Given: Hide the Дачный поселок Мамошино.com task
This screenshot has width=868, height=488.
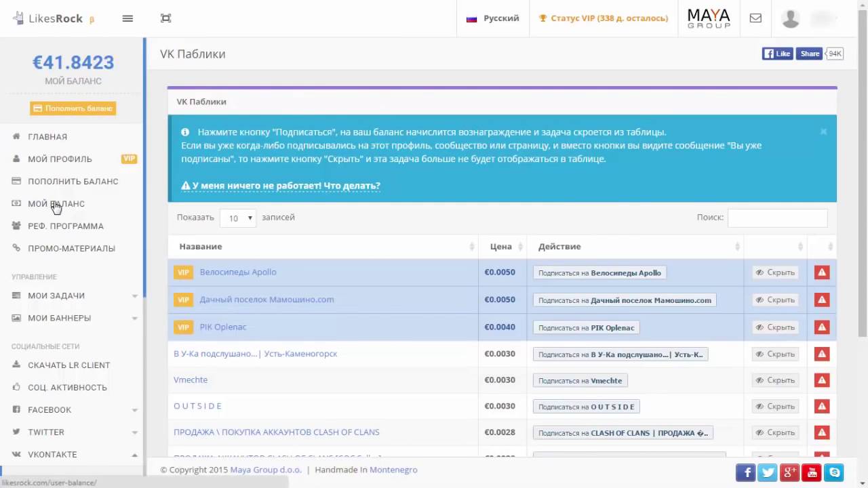Looking at the screenshot, I should click(x=775, y=300).
